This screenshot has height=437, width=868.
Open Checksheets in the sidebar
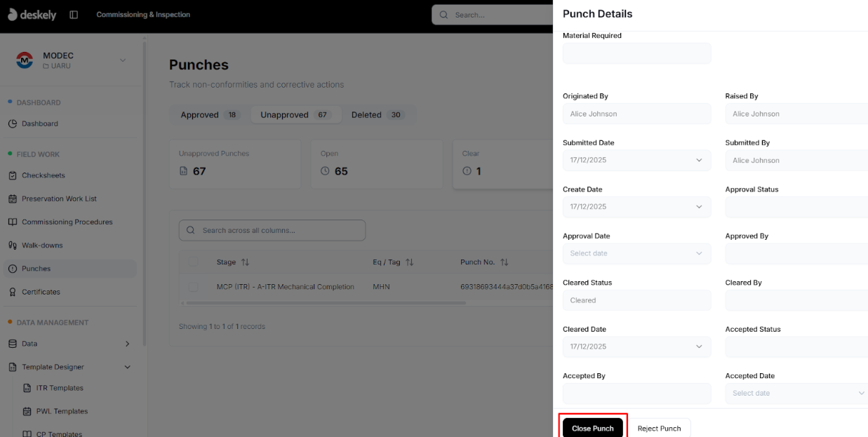coord(43,175)
